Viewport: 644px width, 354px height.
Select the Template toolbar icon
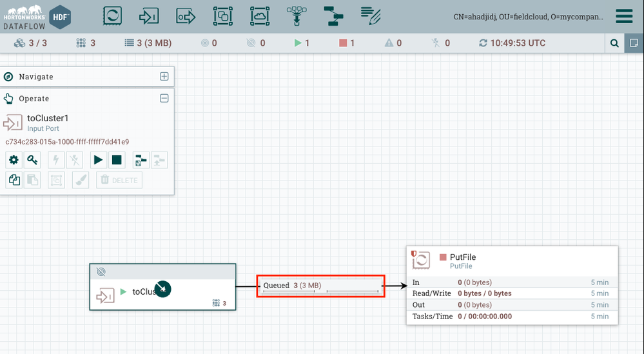[x=333, y=16]
